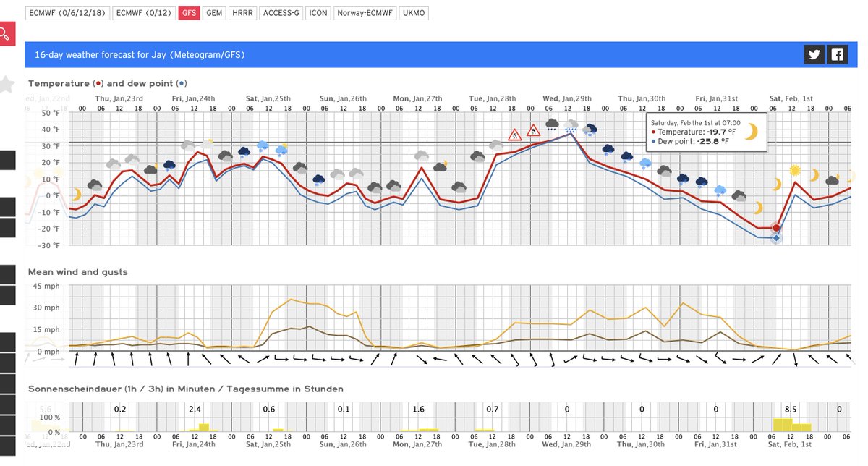The width and height of the screenshot is (868, 466).
Task: Switch to the ECMWF (0/12) model tab
Action: point(144,13)
